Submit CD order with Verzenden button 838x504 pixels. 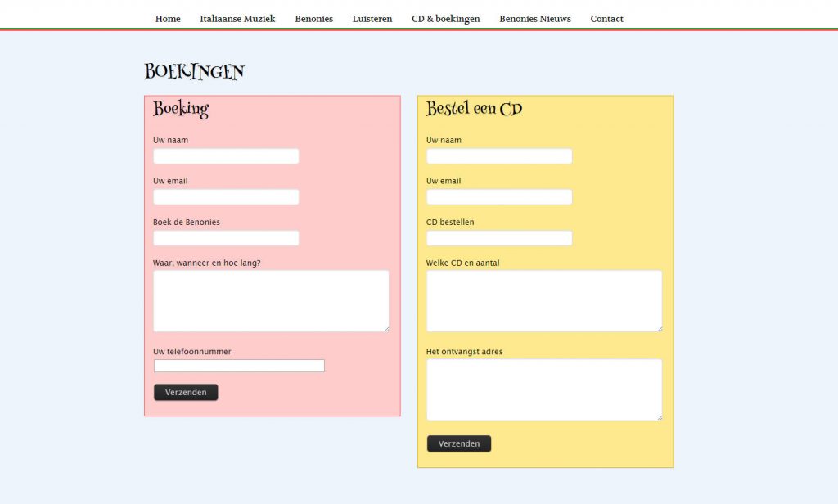click(x=459, y=443)
